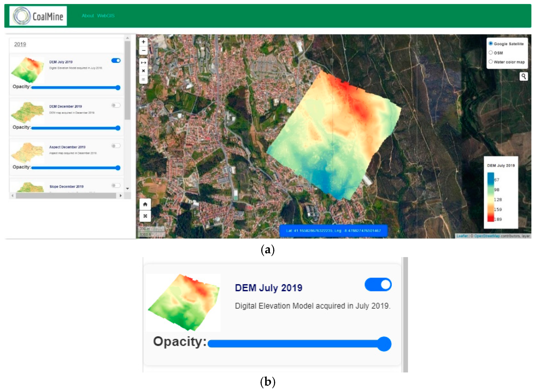The height and width of the screenshot is (392, 536).
Task: Click the map zoom in plus button
Action: [143, 42]
